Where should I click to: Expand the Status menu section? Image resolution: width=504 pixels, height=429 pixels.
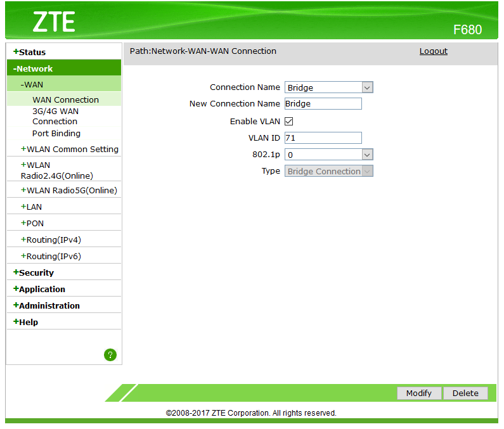tap(30, 52)
